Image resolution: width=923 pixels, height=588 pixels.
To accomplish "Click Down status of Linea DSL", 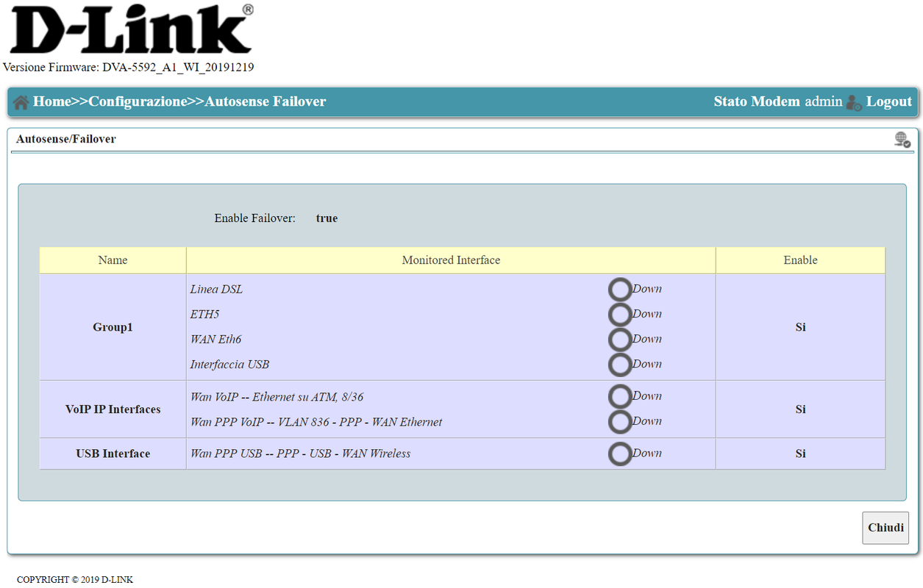I will click(x=647, y=289).
